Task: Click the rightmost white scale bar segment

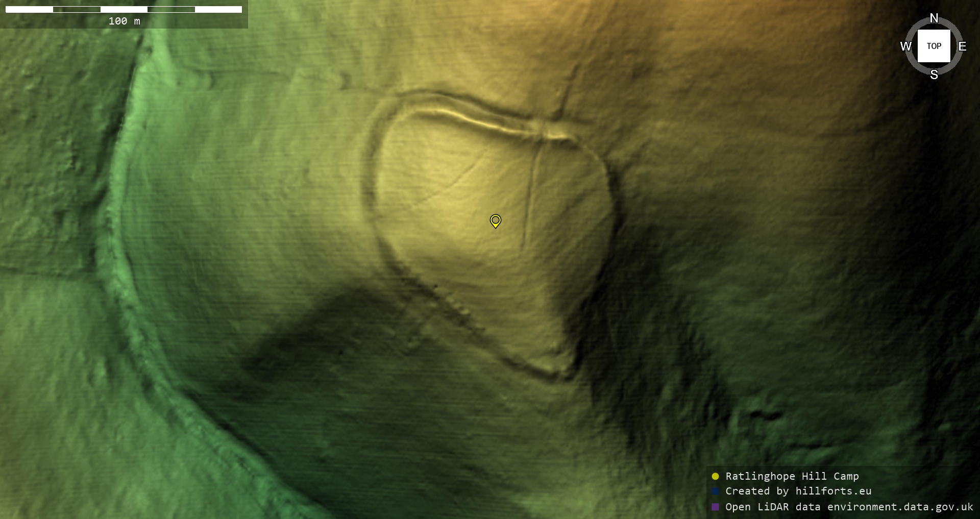Action: [x=218, y=9]
